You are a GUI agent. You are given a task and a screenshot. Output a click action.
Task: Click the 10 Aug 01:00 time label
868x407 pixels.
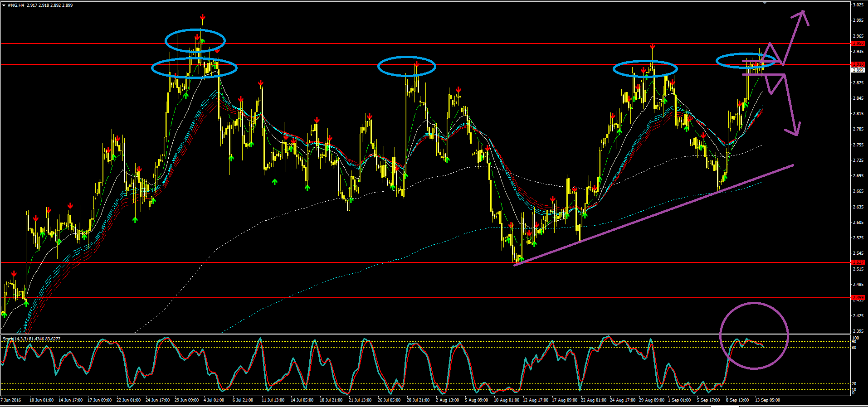(x=507, y=400)
